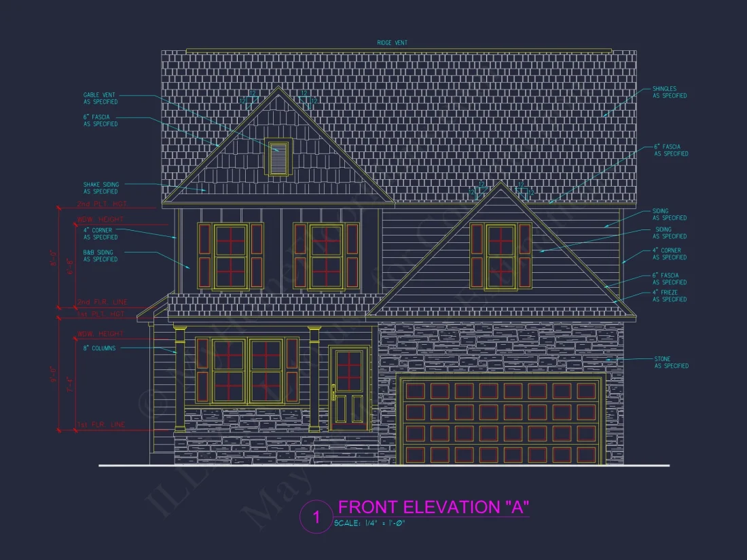Viewport: 747px width, 560px height.
Task: Select the right porch column
Action: (x=314, y=378)
